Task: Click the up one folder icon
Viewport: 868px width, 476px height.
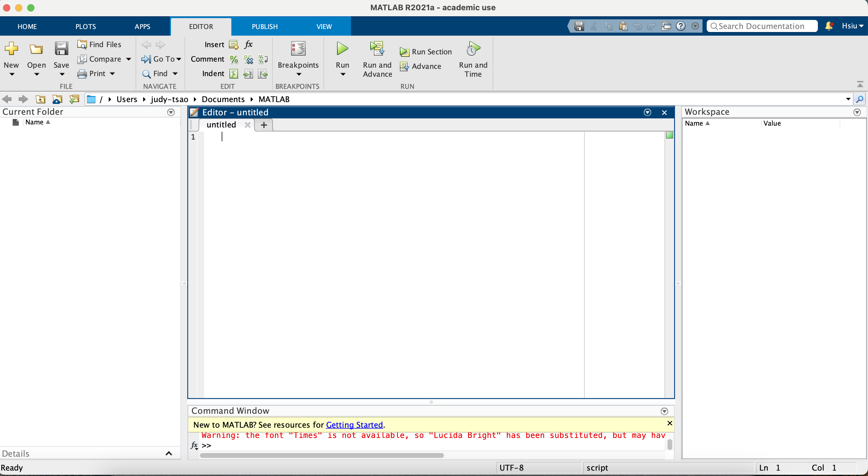Action: [x=40, y=99]
